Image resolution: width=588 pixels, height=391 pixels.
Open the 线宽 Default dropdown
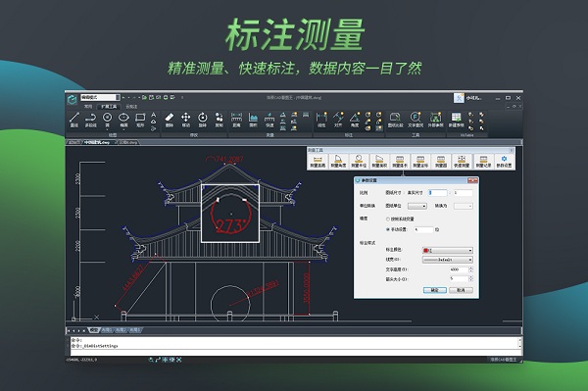coord(448,260)
